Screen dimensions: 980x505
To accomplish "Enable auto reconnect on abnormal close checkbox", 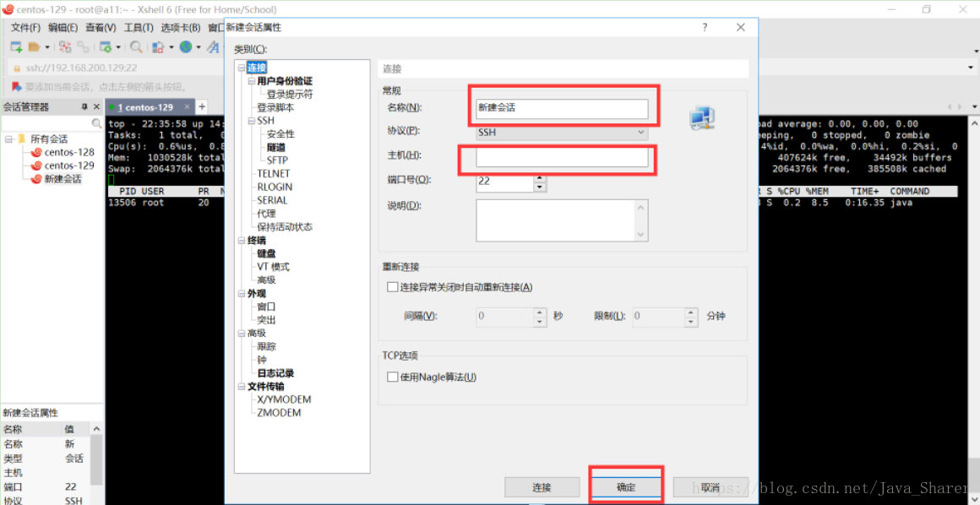I will point(393,287).
